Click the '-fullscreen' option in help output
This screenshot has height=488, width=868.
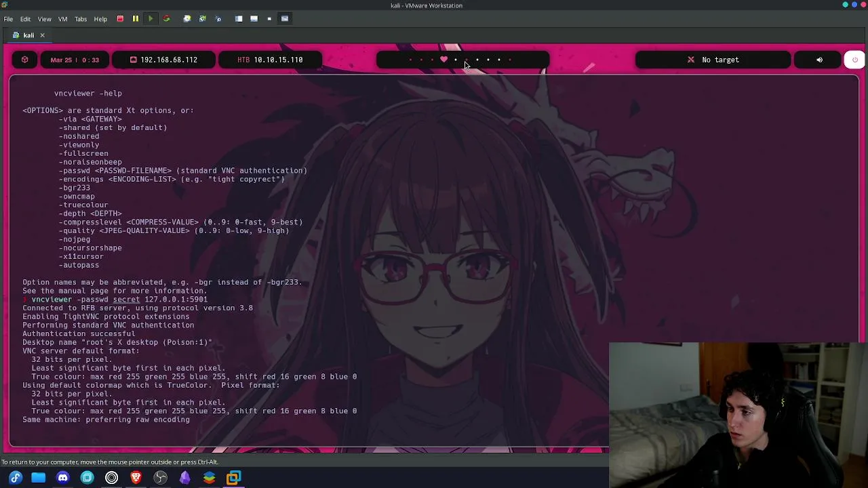(83, 154)
